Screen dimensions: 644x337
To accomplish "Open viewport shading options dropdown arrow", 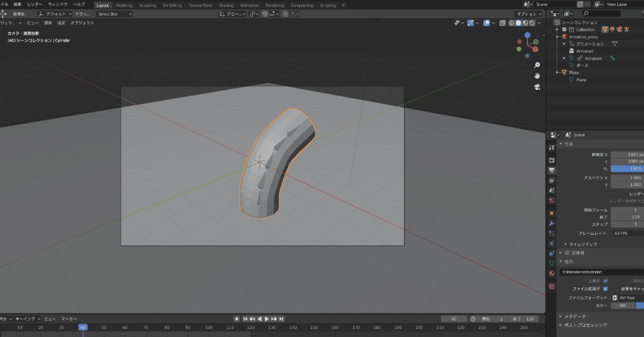I will coord(539,23).
